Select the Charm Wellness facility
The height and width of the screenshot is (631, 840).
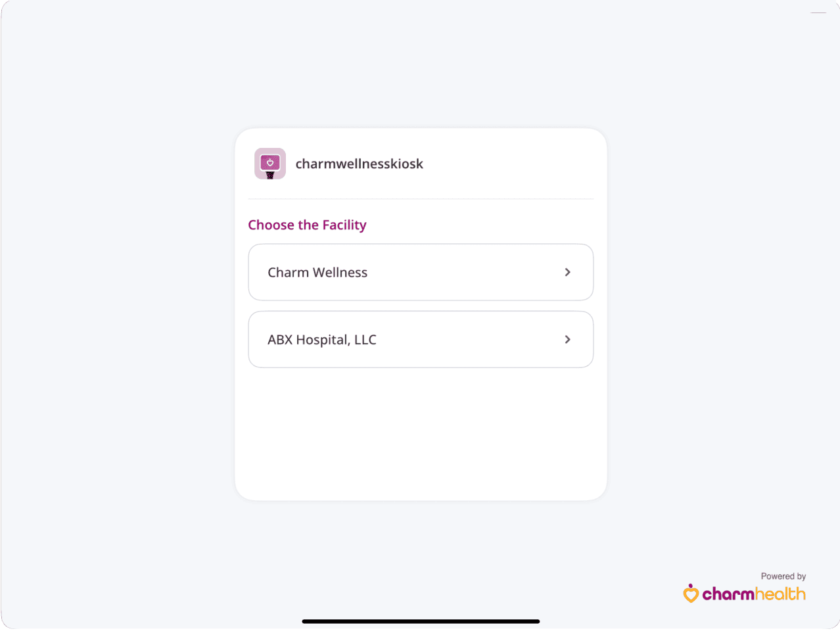click(x=421, y=271)
